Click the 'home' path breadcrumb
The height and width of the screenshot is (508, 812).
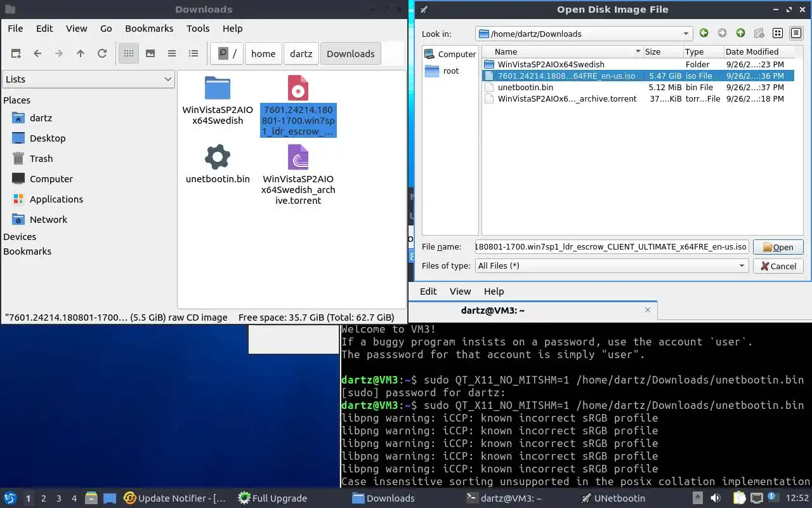(x=263, y=54)
